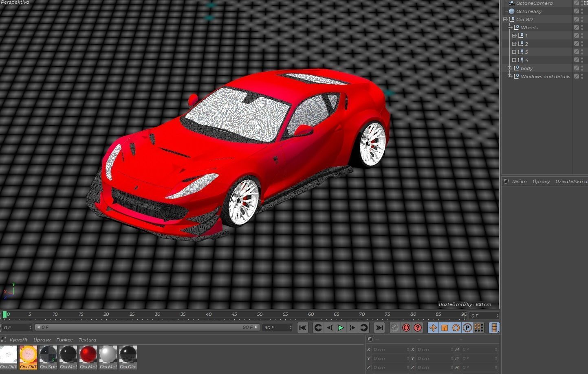The height and width of the screenshot is (374, 588).
Task: Click the OctaneSky object icon
Action: [511, 11]
